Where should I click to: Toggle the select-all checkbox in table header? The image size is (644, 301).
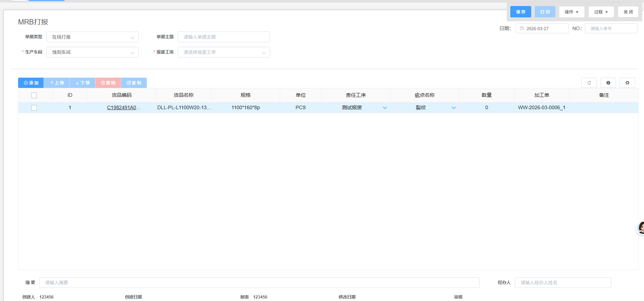pyautogui.click(x=34, y=95)
